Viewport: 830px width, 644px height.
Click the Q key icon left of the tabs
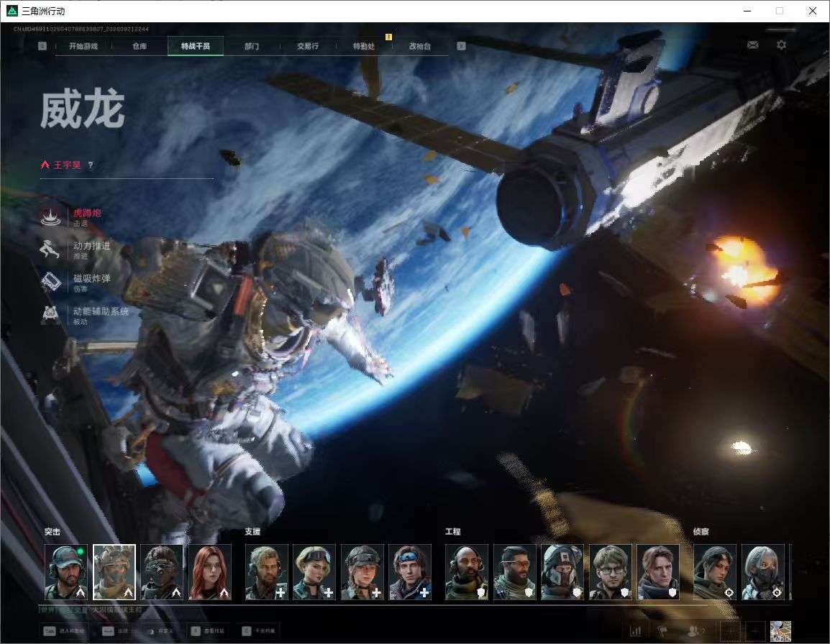pos(42,46)
